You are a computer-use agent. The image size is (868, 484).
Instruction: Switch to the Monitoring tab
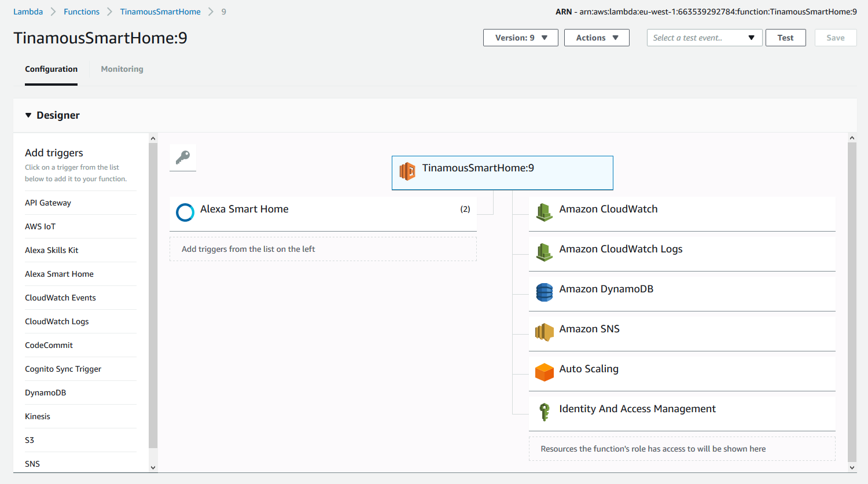[x=122, y=69]
